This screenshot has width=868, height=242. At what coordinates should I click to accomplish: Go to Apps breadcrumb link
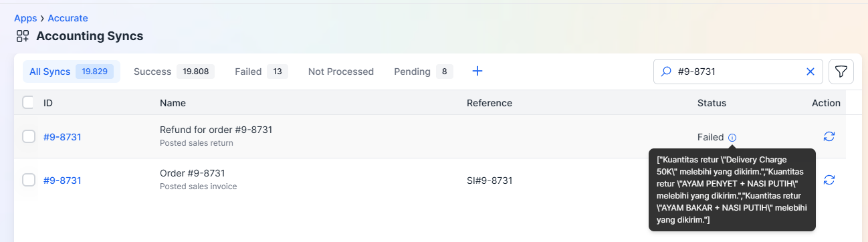pos(25,18)
